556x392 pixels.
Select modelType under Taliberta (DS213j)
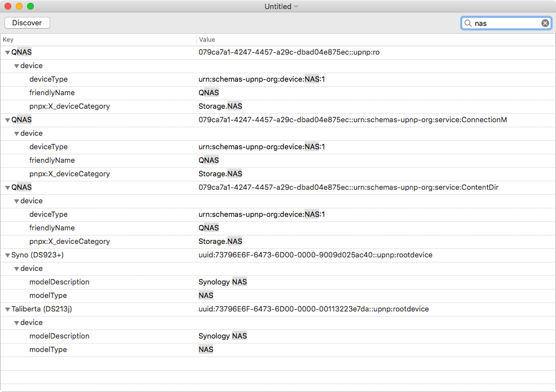click(x=278, y=350)
